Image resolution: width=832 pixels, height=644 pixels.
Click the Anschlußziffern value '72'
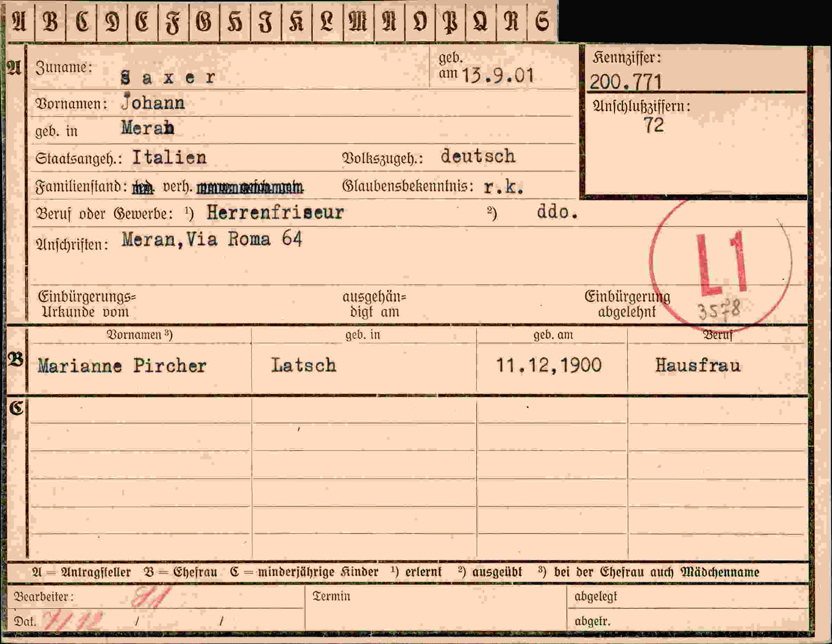[654, 125]
